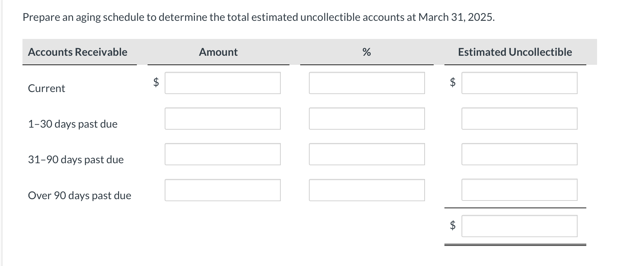Viewport: 644px width, 266px height.
Task: Click the Estimated Uncollectible field for Current
Action: [520, 83]
